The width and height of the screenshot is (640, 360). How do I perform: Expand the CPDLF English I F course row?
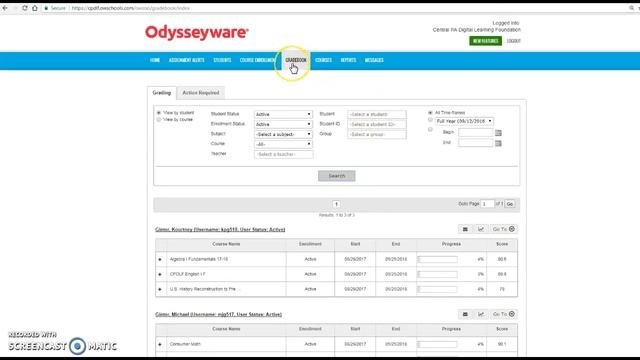(x=160, y=274)
